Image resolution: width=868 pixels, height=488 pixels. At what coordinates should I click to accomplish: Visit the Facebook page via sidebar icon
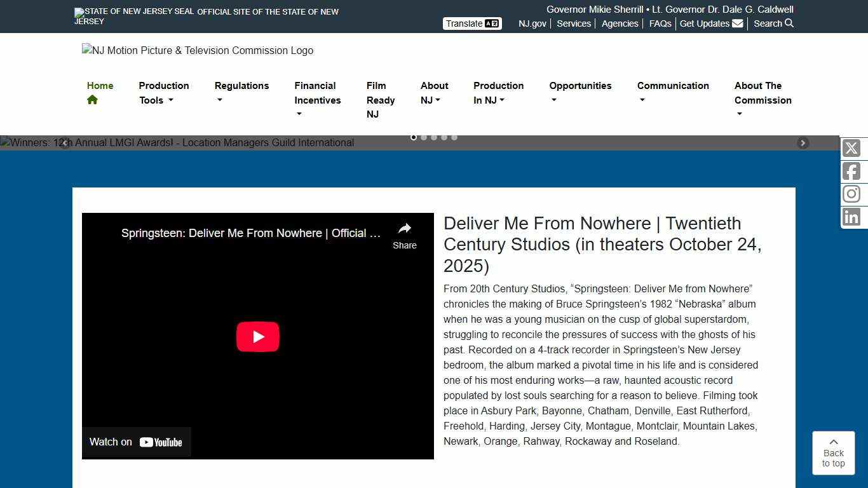(851, 171)
